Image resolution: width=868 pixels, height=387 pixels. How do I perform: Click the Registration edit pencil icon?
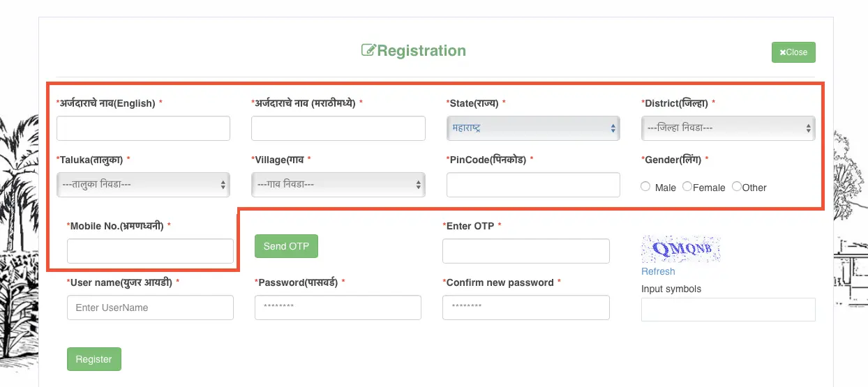click(368, 51)
